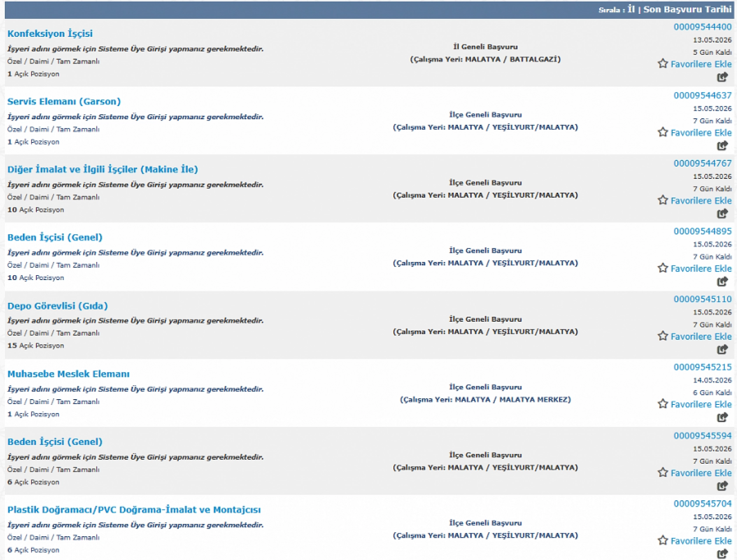Click the star icon for listing 00009545704
Viewport: 737px width, 560px height.
pyautogui.click(x=663, y=540)
